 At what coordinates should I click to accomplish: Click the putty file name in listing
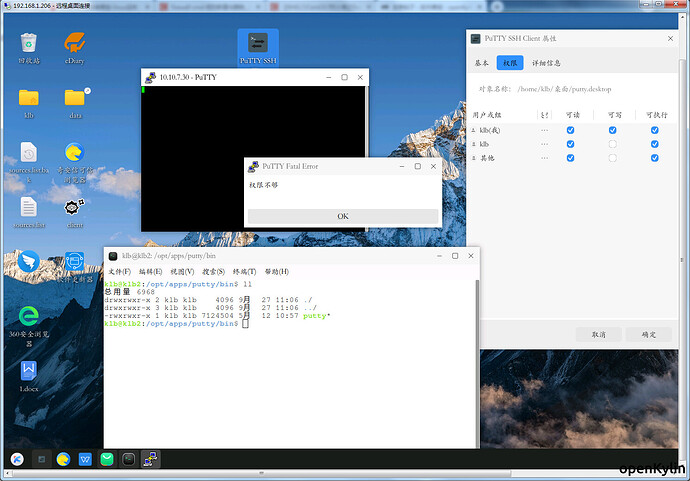click(x=315, y=316)
